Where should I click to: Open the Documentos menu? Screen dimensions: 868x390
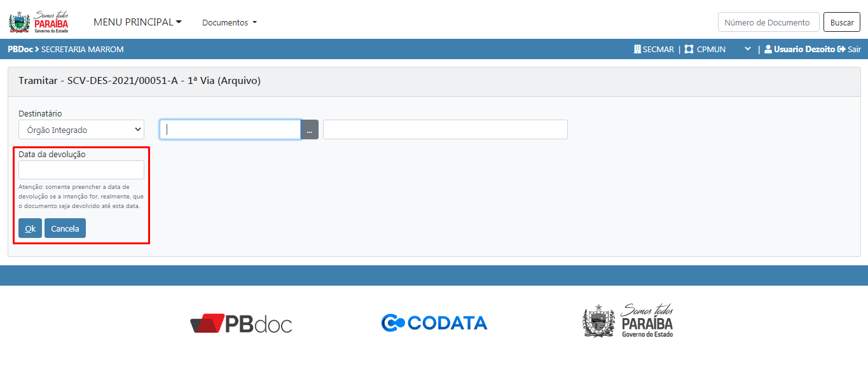230,22
